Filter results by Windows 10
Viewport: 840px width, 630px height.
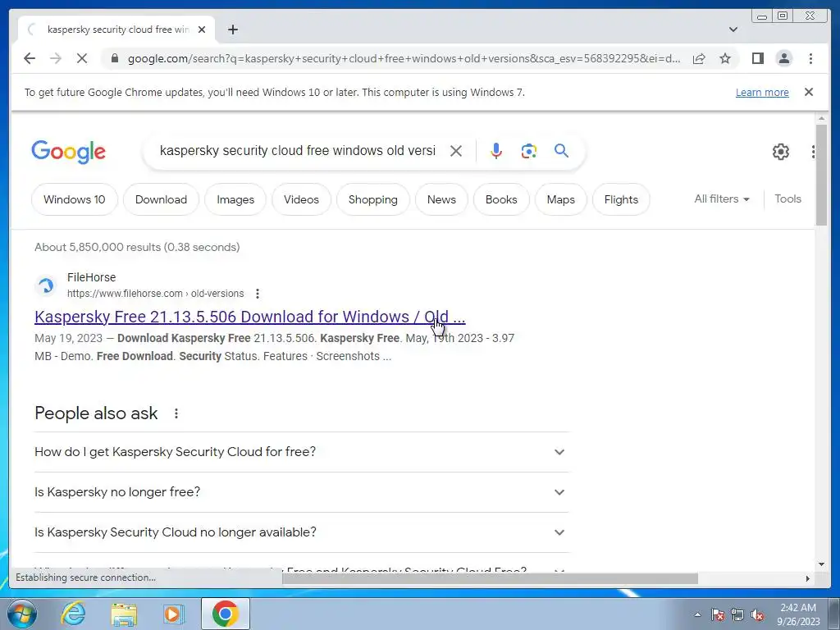coord(75,199)
